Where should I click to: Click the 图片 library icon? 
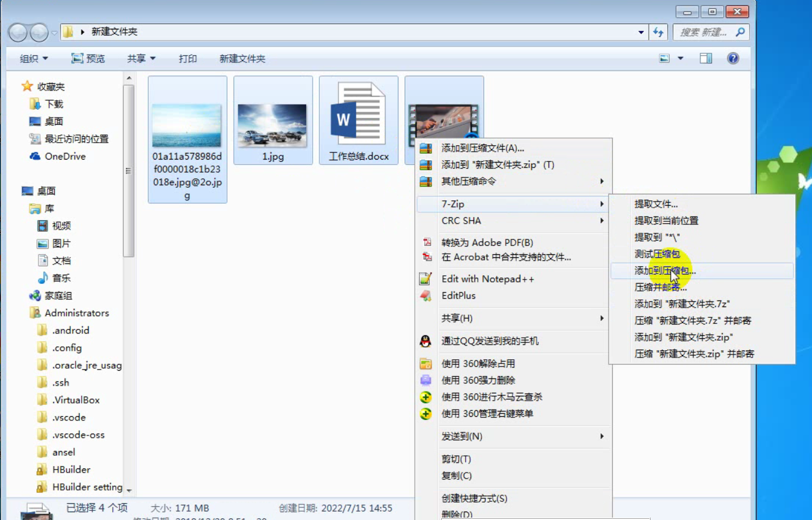click(43, 243)
